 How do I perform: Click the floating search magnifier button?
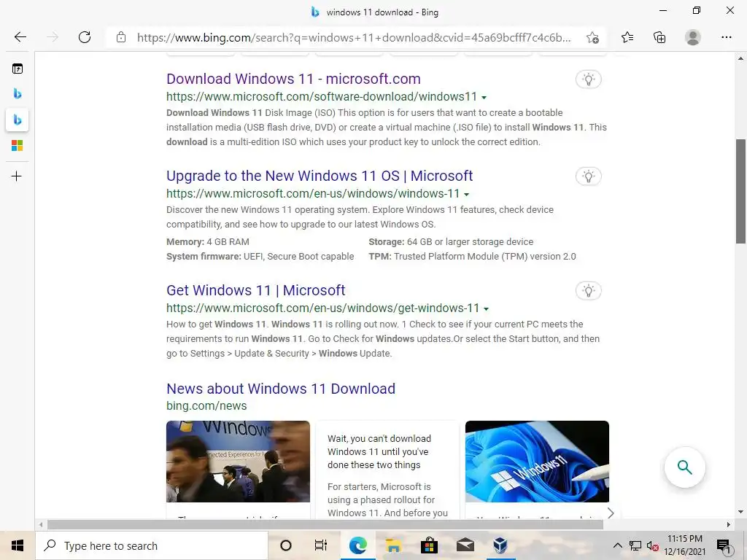coord(684,467)
